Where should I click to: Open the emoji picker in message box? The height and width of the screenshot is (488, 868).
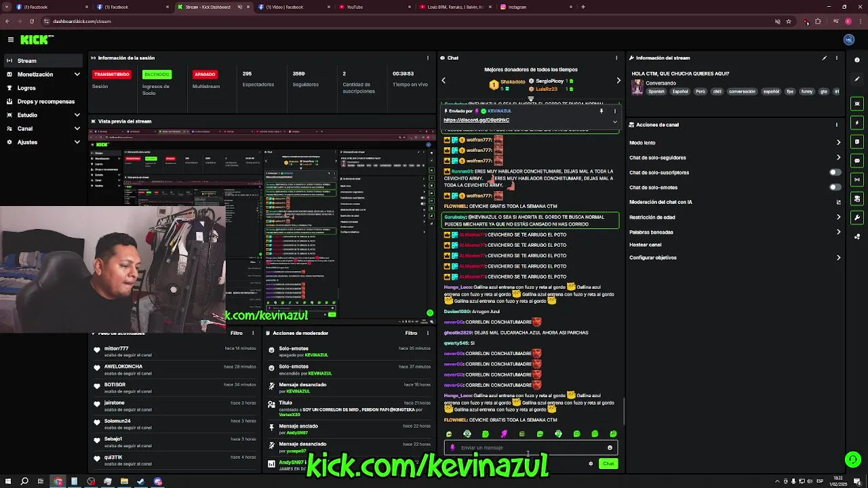610,447
